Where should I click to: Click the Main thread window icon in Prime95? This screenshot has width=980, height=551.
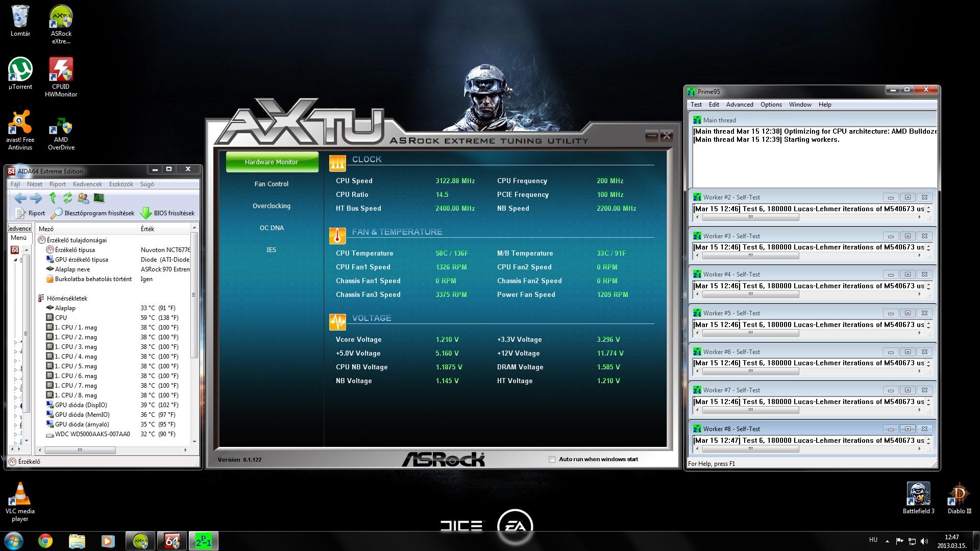(x=697, y=120)
